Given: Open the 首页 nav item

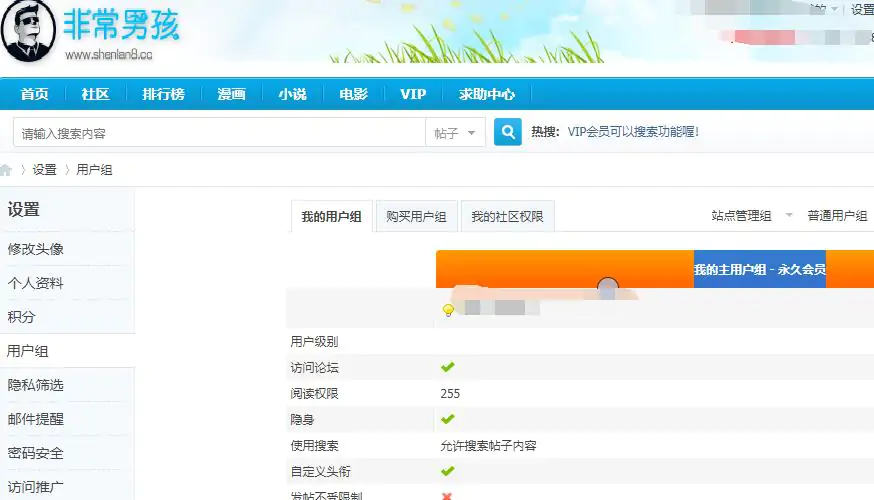Looking at the screenshot, I should (34, 94).
